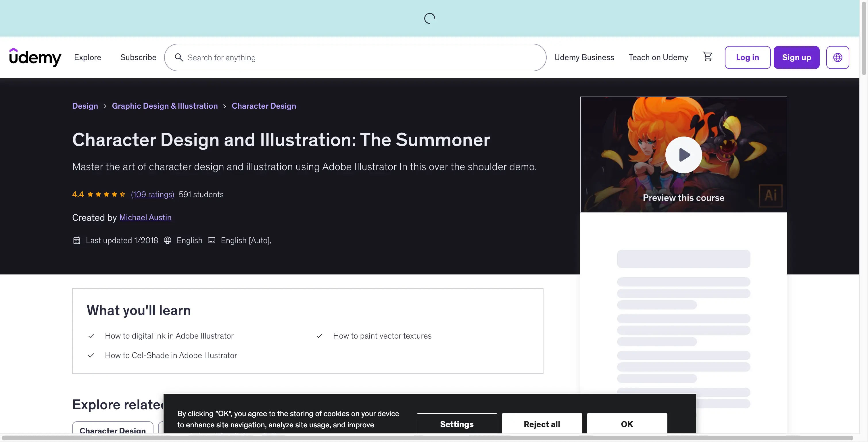Viewport: 868px width, 442px height.
Task: Click the captions icon beside English [Auto]
Action: (x=211, y=240)
